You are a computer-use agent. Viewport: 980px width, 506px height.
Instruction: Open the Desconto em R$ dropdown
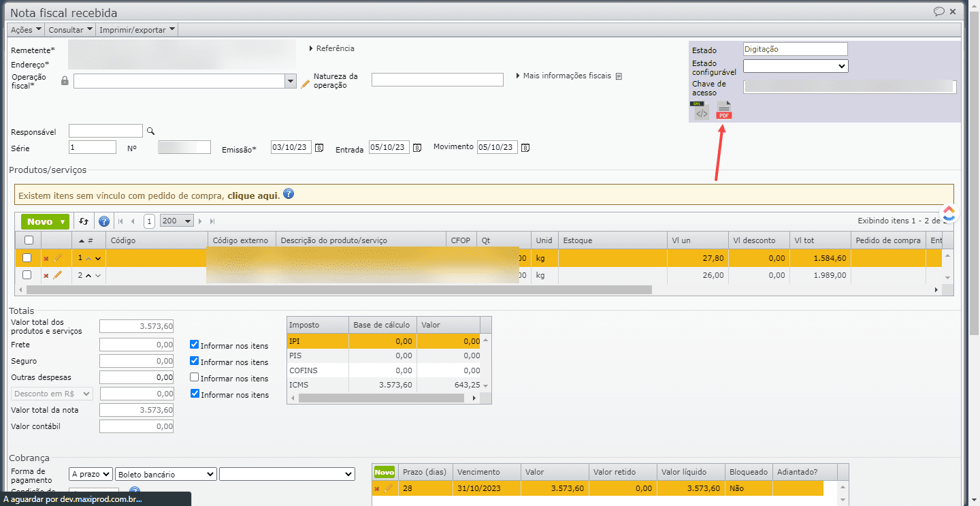pyautogui.click(x=52, y=394)
